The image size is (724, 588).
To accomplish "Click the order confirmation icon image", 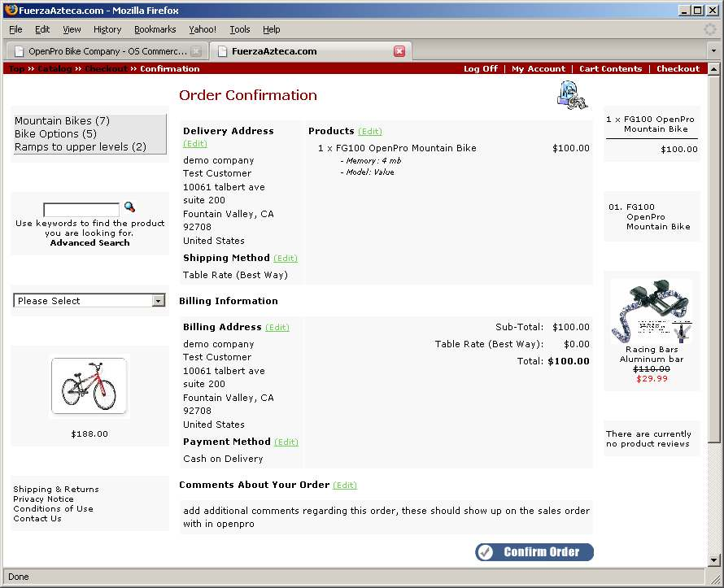I will pyautogui.click(x=572, y=96).
